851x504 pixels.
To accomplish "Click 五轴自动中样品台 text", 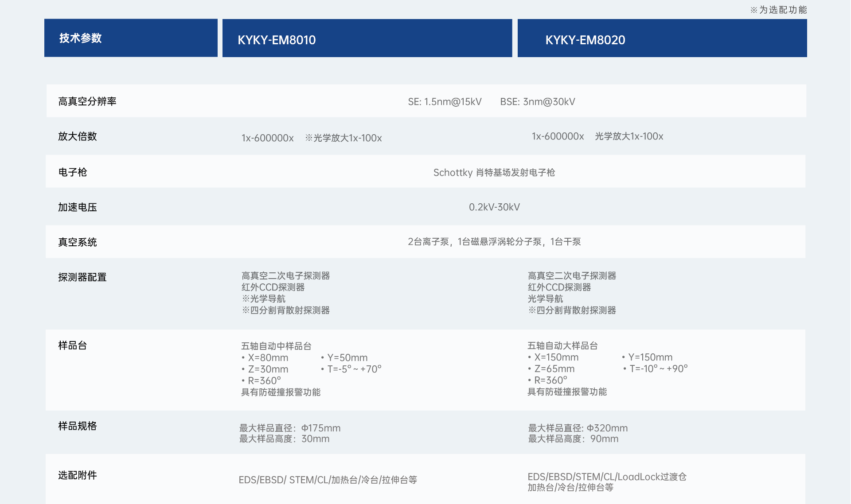I will (x=276, y=346).
